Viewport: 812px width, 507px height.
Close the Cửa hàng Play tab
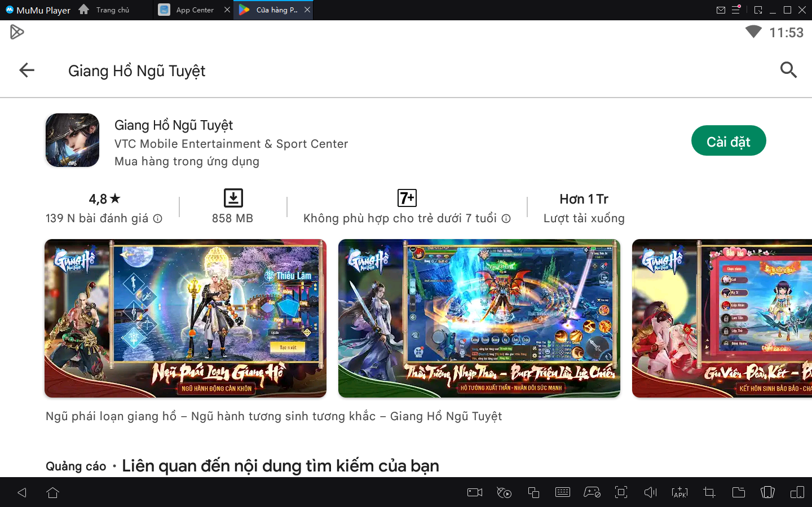(307, 10)
